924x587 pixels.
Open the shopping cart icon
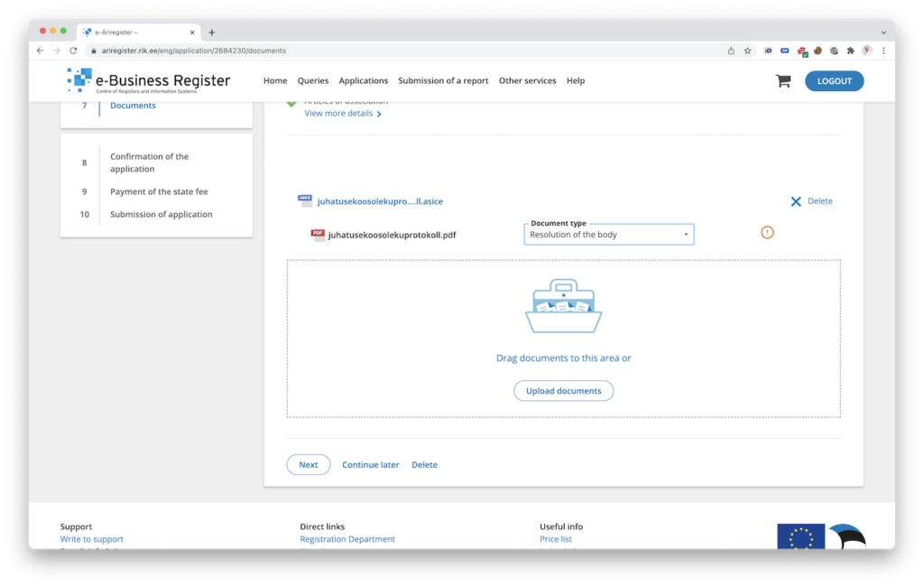pyautogui.click(x=782, y=81)
